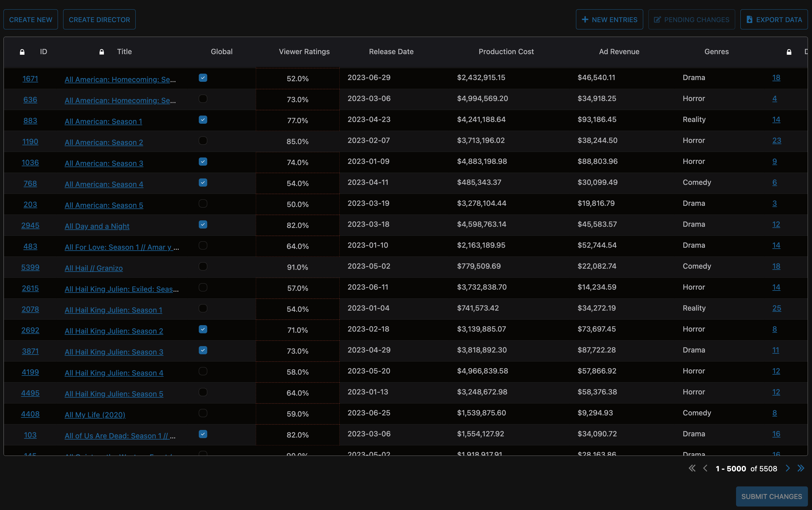Open record ID 2945 link
Screen dimensions: 812x510
point(30,225)
